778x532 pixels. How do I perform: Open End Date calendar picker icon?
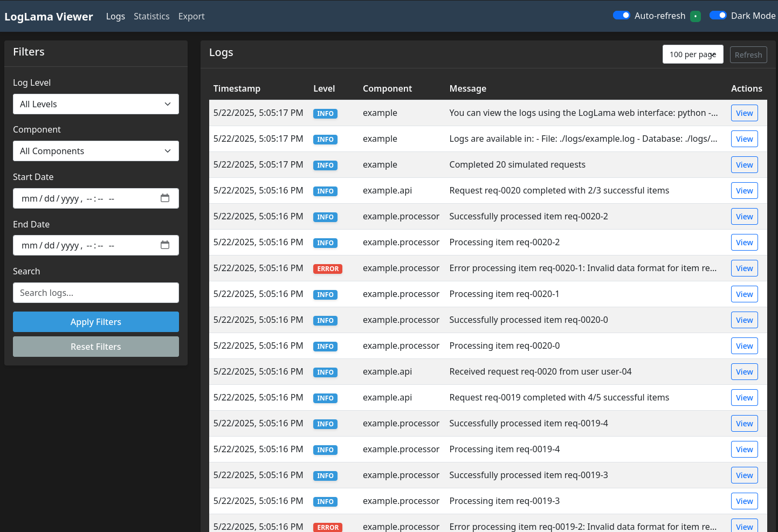point(165,245)
